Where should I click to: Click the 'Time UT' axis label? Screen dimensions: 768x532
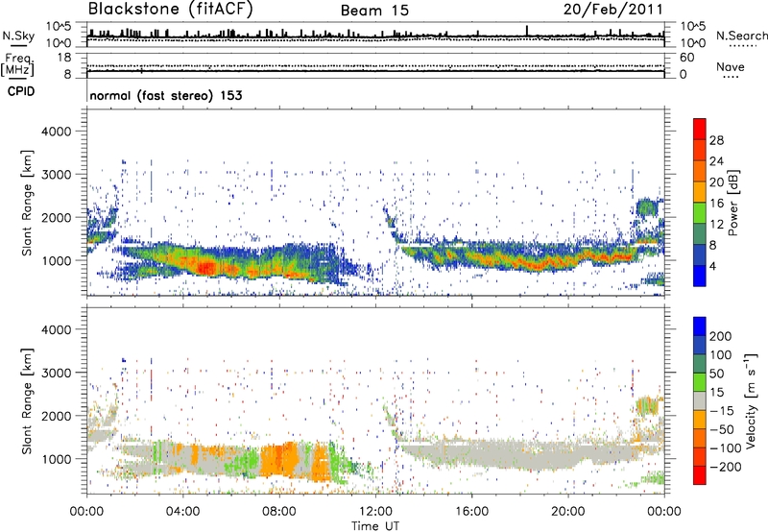[x=375, y=525]
